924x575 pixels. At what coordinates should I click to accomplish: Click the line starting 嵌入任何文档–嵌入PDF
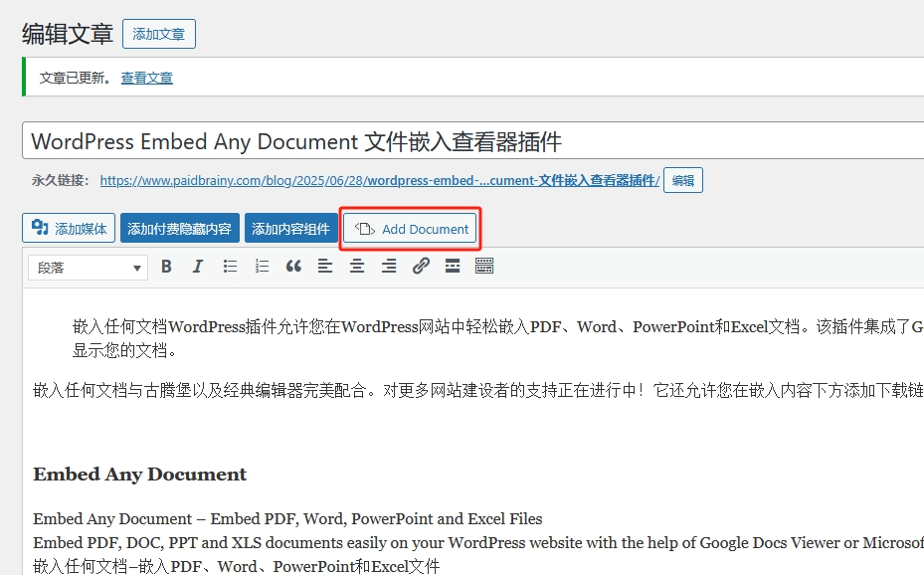click(x=237, y=566)
